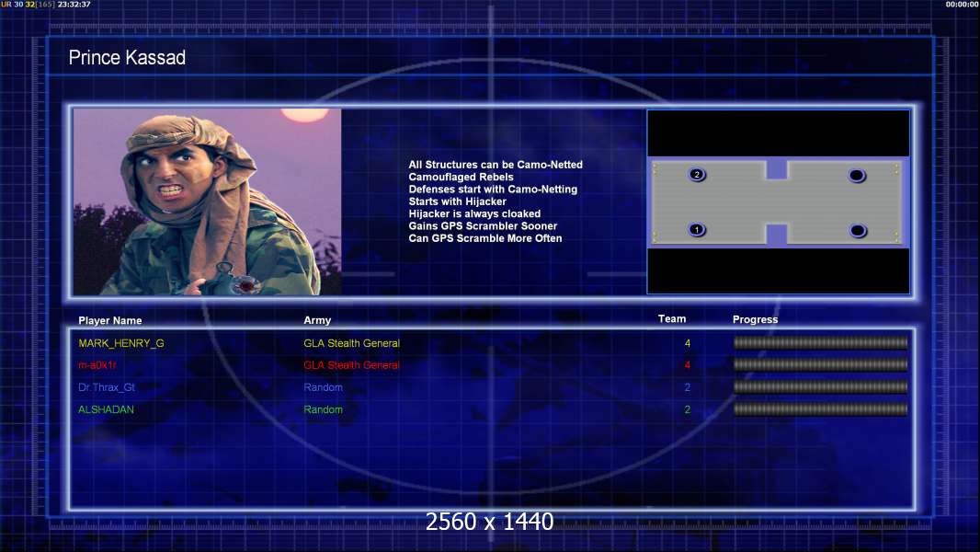The height and width of the screenshot is (552, 980).
Task: Click 'Defenses start with Camo-Netting' line
Action: [493, 189]
